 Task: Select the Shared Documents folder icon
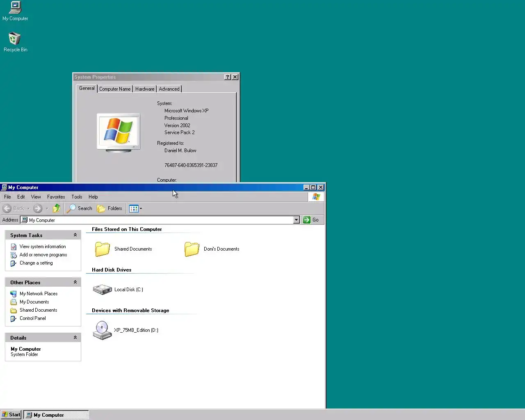coord(102,249)
